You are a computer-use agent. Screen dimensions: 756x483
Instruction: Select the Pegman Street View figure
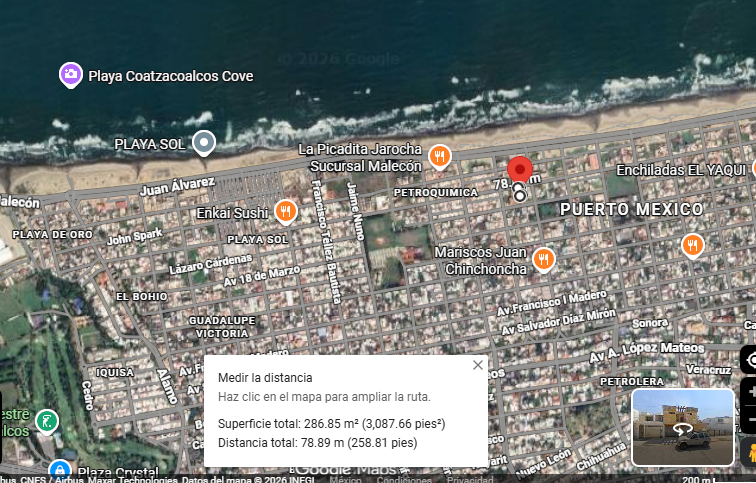click(751, 452)
